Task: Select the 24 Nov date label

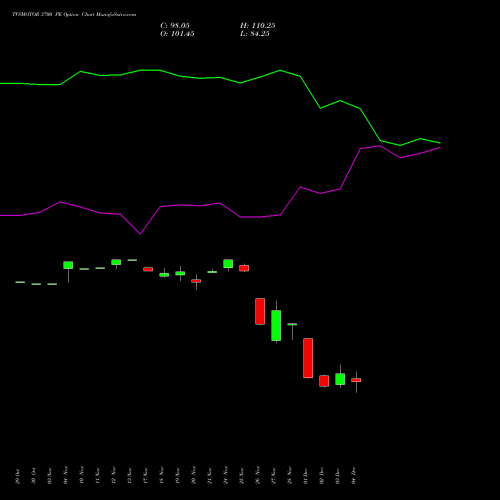Action: click(226, 475)
